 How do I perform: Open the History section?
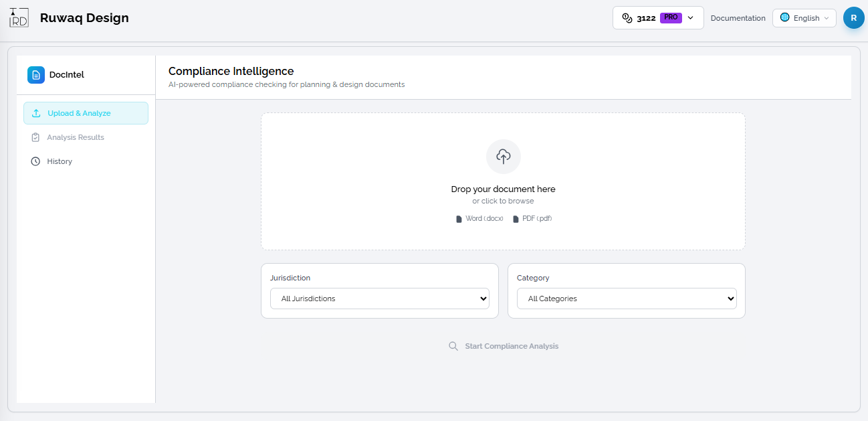pos(60,161)
